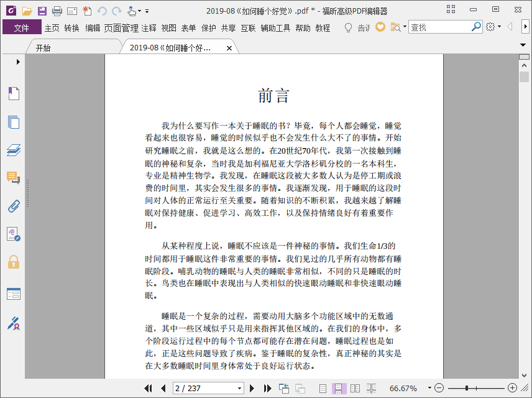Screen dimensions: 532x398
Task: Open the digital signatures panel
Action: click(14, 234)
